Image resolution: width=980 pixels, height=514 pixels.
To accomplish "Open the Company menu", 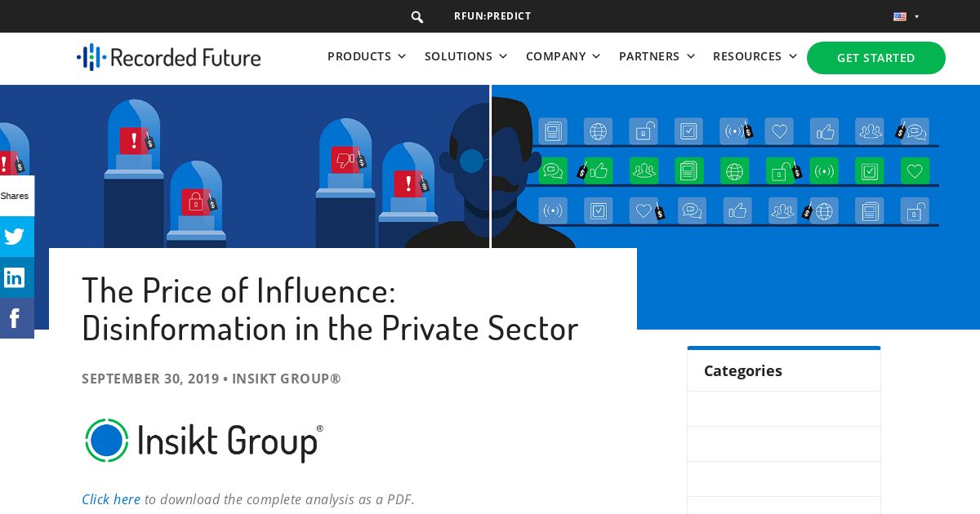I will pos(563,56).
